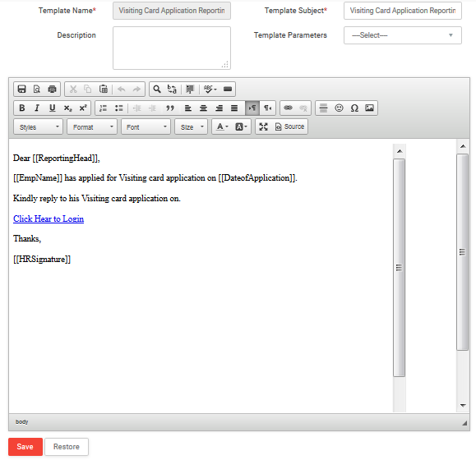The image size is (476, 460).
Task: Open the text color picker
Action: point(222,126)
